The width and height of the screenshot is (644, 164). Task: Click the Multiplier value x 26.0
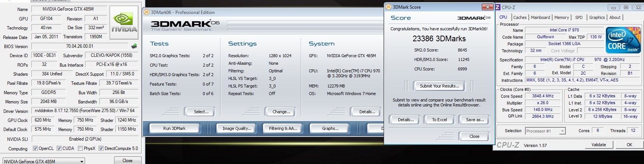pyautogui.click(x=543, y=103)
